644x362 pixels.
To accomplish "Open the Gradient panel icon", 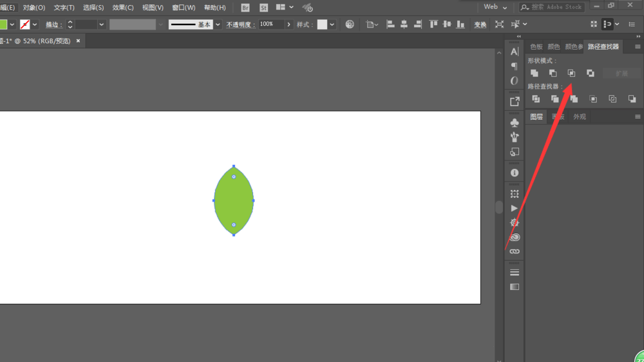I will click(514, 287).
